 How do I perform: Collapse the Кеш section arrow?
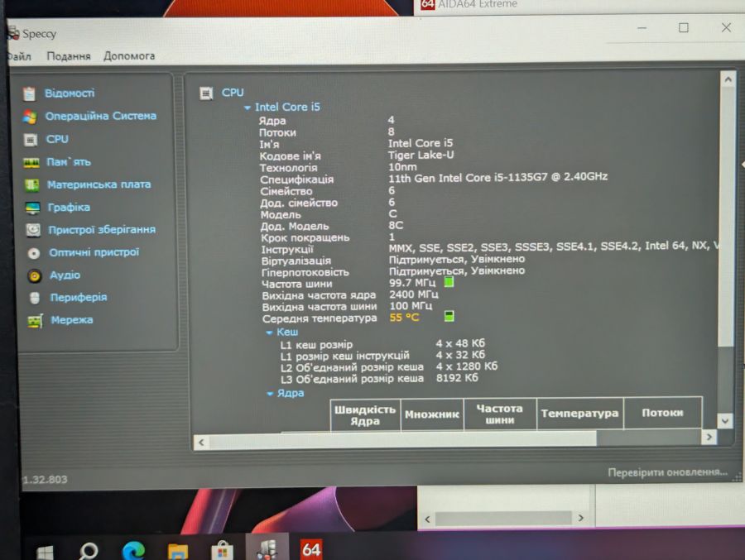coord(269,333)
